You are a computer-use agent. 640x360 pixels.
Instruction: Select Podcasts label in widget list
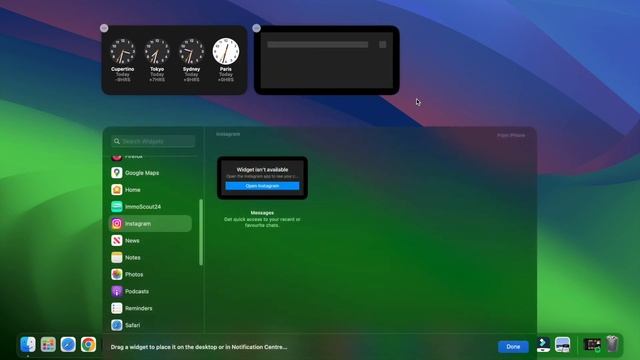[x=137, y=291]
